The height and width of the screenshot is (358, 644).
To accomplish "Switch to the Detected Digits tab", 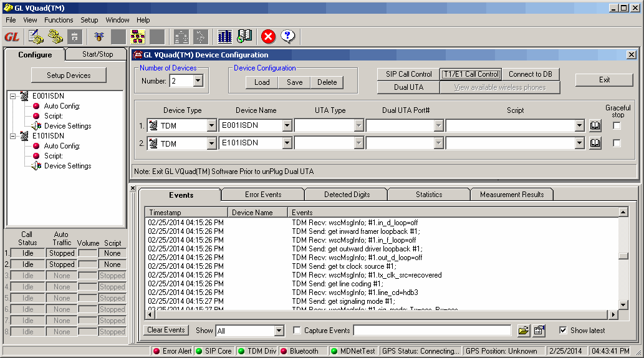I will 347,195.
